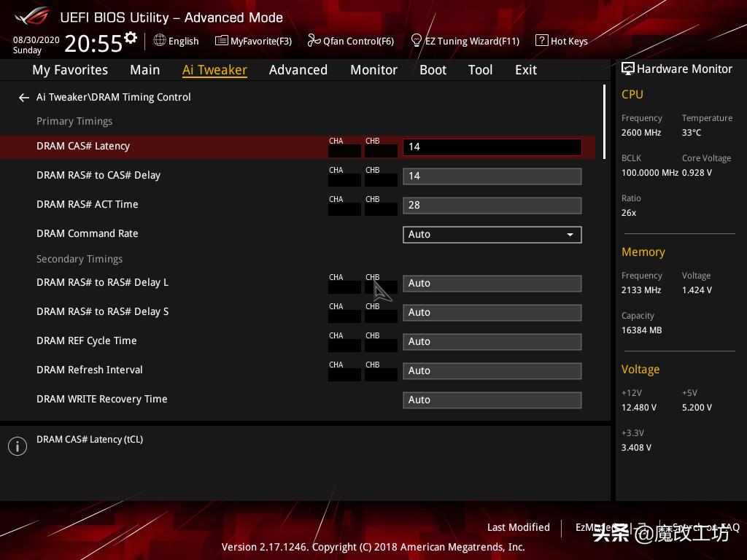
Task: Go to the Exit tab
Action: [526, 70]
